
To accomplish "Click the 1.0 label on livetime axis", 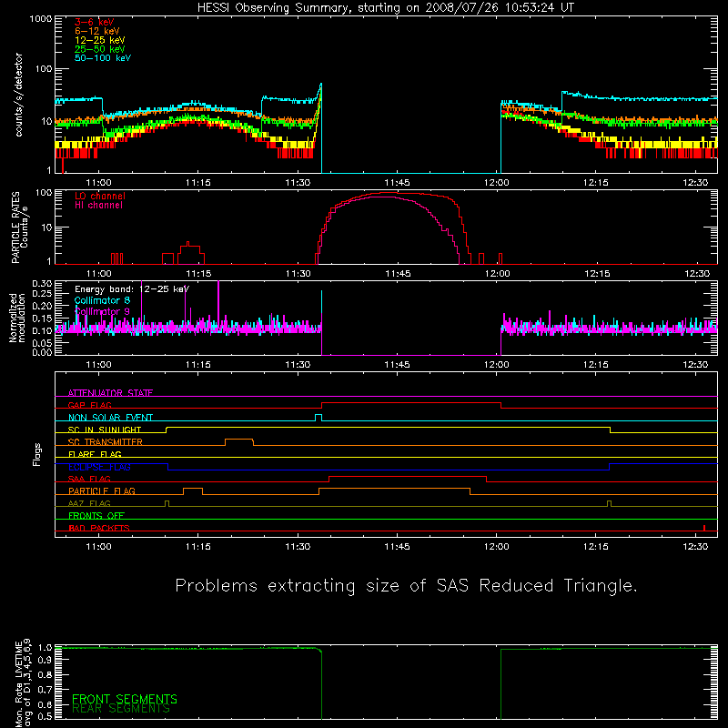I will pos(45,647).
